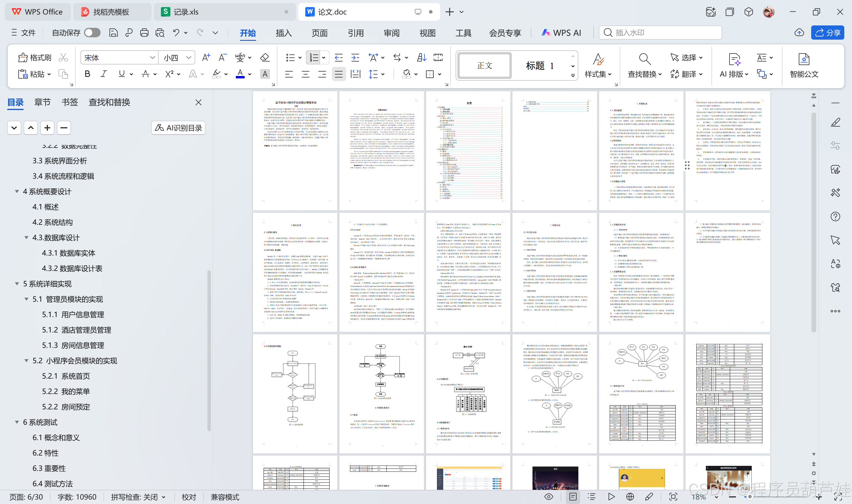852x504 pixels.
Task: Select the 标题 1 heading style
Action: (540, 66)
